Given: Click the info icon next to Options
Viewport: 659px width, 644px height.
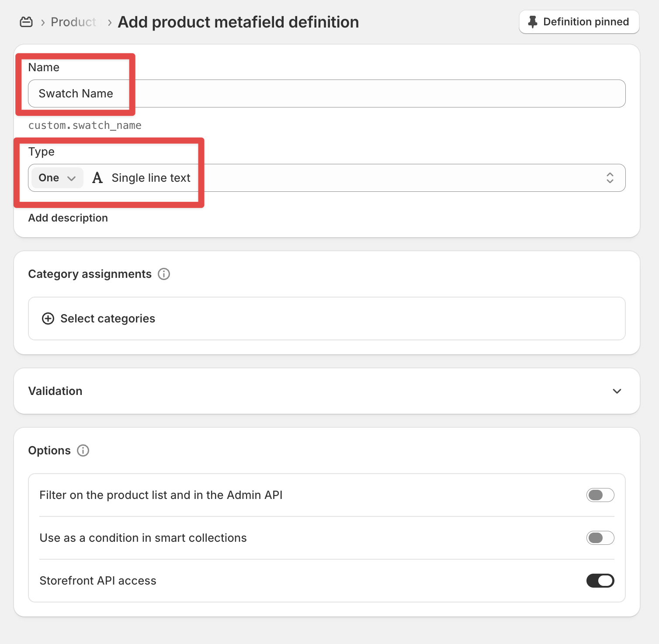Looking at the screenshot, I should click(x=83, y=450).
